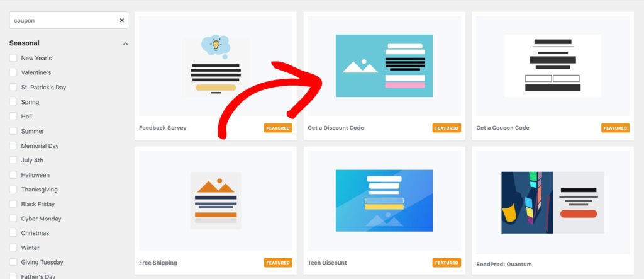This screenshot has height=279, width=644.
Task: Click the Get a Discount Code title
Action: click(x=336, y=128)
